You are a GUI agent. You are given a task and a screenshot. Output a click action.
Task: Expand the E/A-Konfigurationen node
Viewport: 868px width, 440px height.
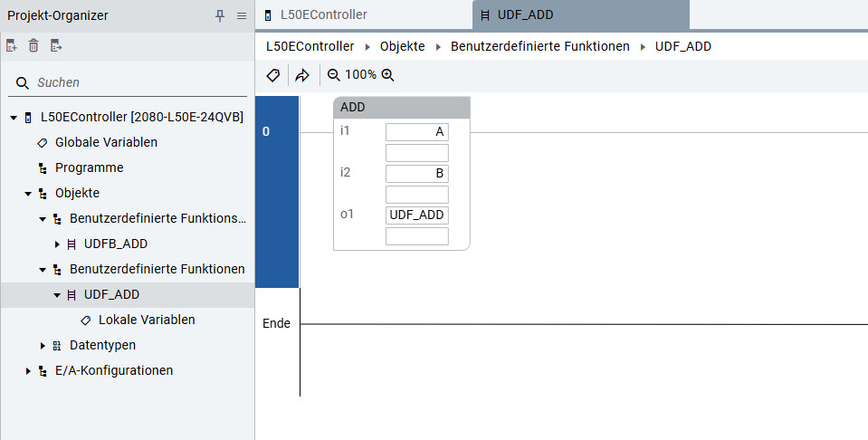click(28, 371)
